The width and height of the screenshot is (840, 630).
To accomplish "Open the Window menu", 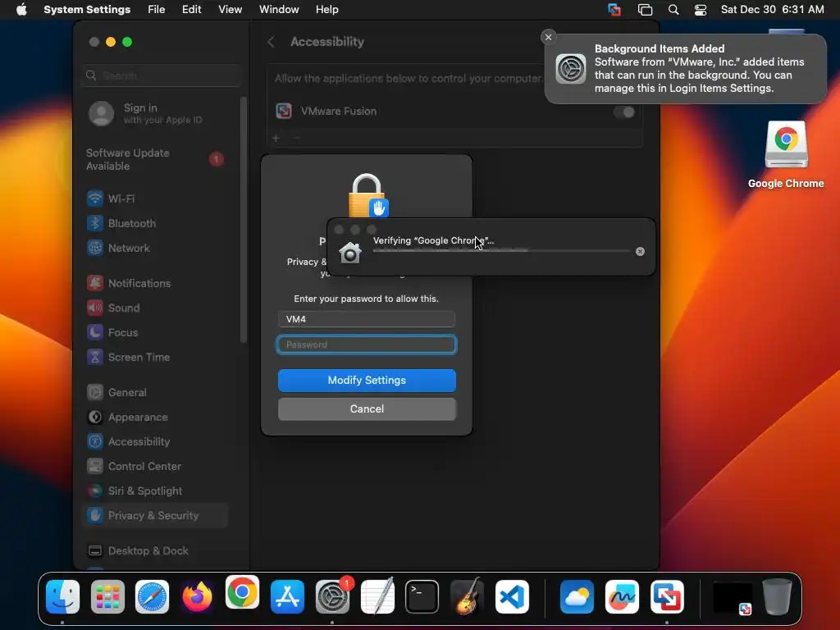I will (x=279, y=10).
